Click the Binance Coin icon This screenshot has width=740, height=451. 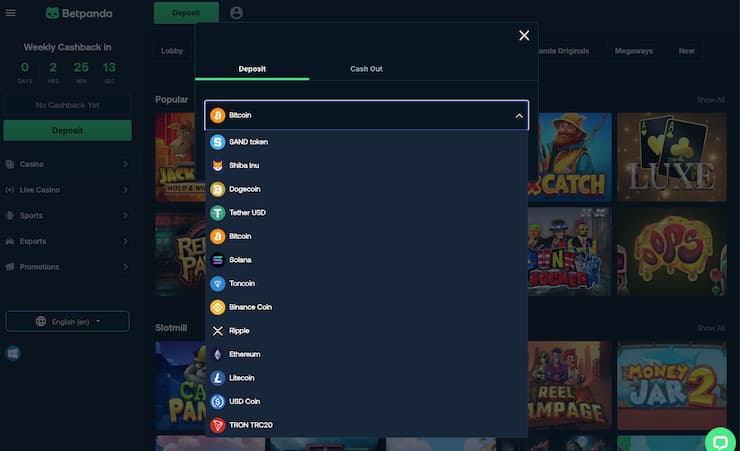click(218, 307)
